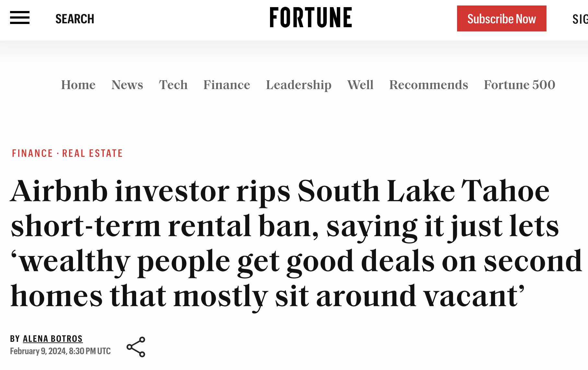The width and height of the screenshot is (588, 370).
Task: Click the partially visible Sign In link
Action: [x=580, y=19]
